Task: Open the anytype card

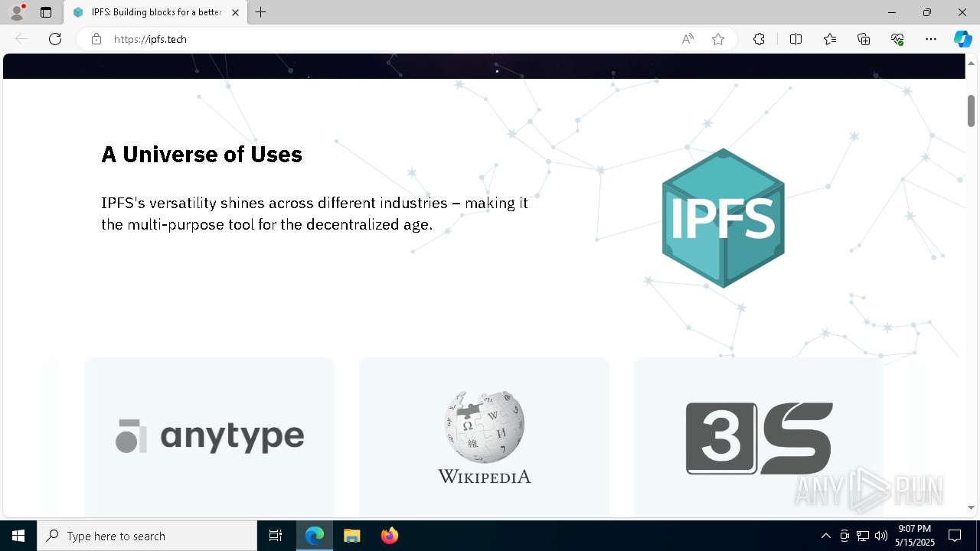Action: click(x=209, y=436)
